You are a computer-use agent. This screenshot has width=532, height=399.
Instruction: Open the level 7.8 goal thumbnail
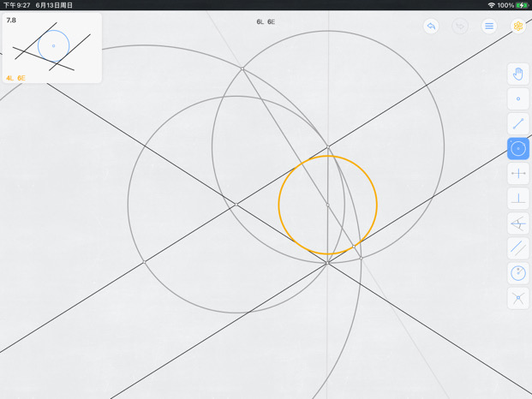(52, 48)
